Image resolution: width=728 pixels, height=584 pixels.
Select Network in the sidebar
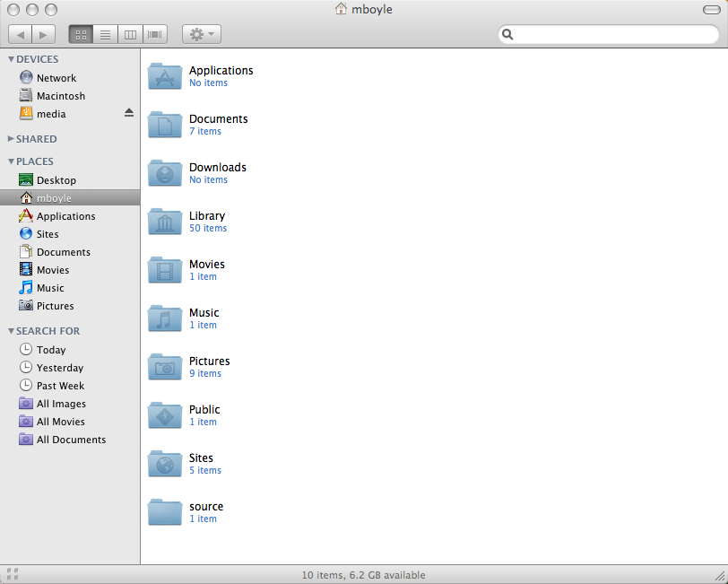tap(70, 77)
